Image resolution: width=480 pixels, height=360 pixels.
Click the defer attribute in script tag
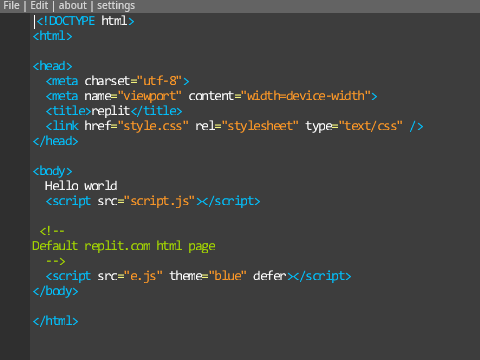pos(270,276)
